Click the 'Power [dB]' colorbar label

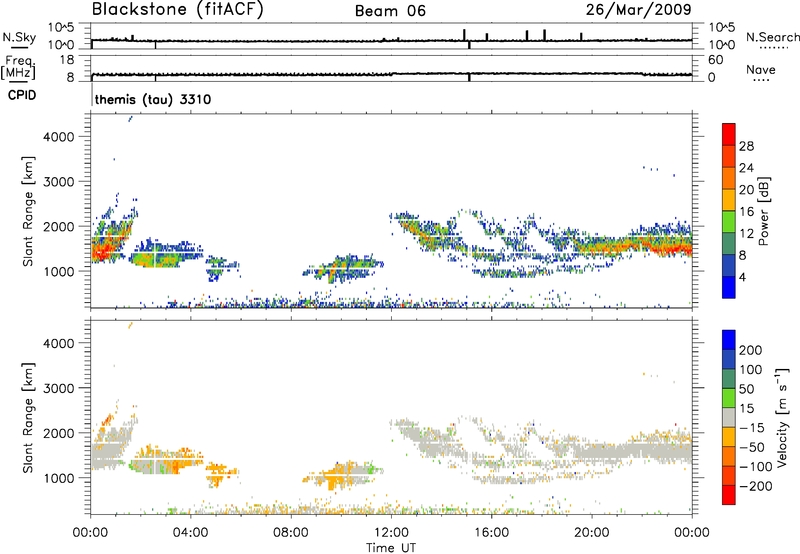(763, 211)
